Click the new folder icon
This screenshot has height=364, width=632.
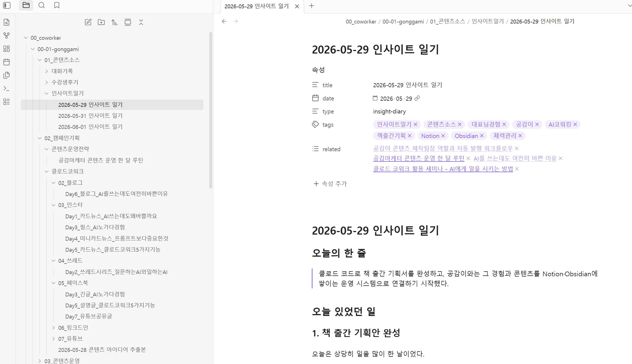tap(101, 22)
